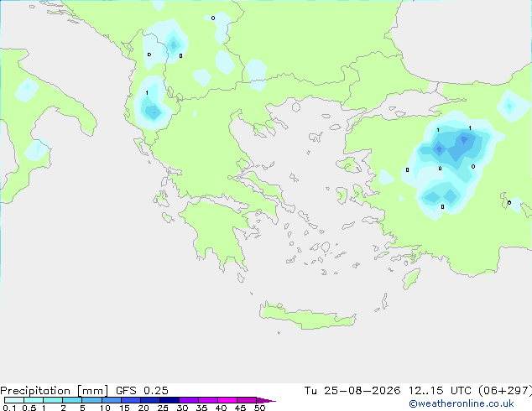
Task: Select the 5 mm blue legend swatch
Action: click(x=91, y=400)
